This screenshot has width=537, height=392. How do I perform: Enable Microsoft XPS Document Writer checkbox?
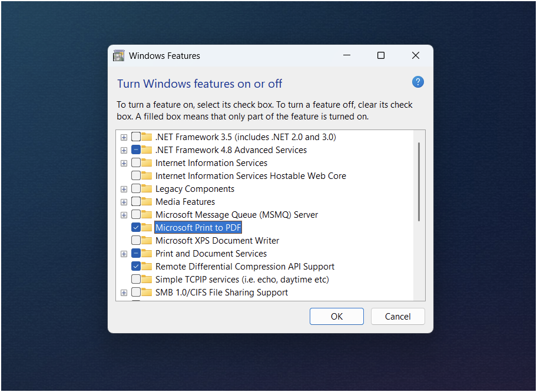tap(136, 240)
